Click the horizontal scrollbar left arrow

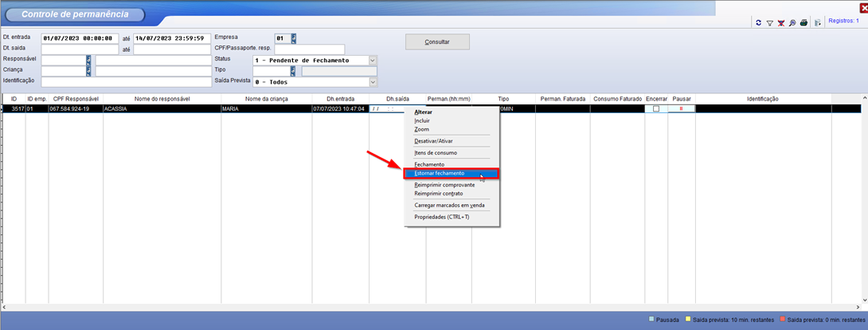[x=5, y=306]
